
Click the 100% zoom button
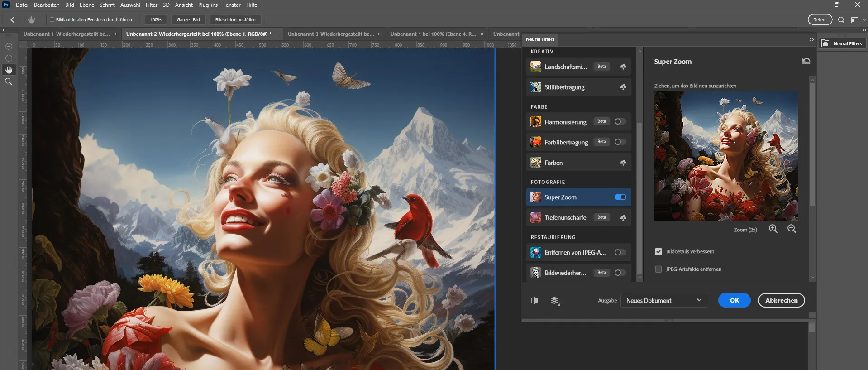(x=156, y=19)
